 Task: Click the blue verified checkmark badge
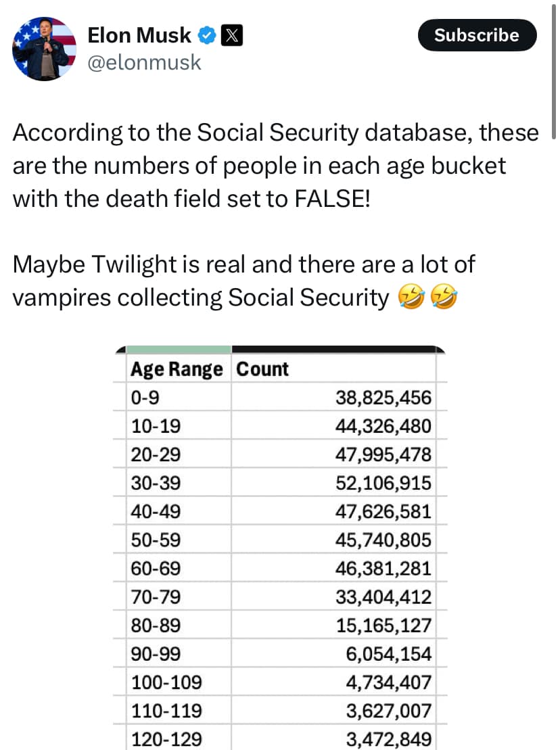[206, 36]
